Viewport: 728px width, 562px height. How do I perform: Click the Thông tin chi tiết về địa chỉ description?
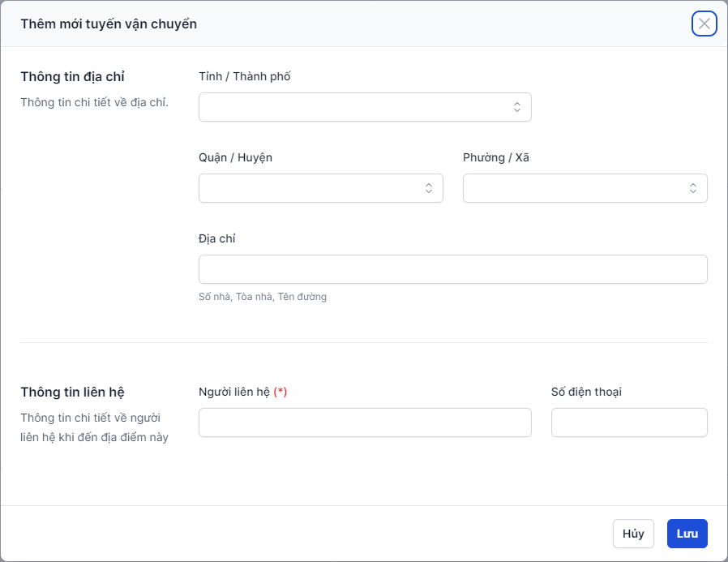(94, 102)
